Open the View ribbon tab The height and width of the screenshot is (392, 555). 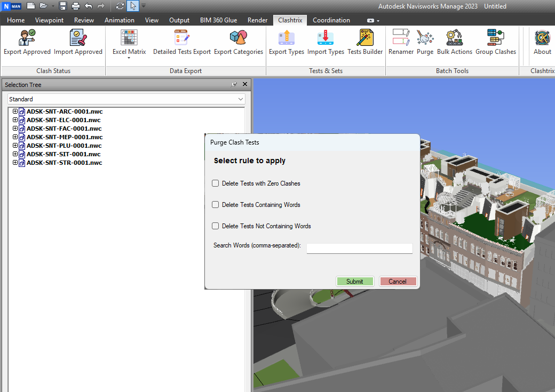152,20
